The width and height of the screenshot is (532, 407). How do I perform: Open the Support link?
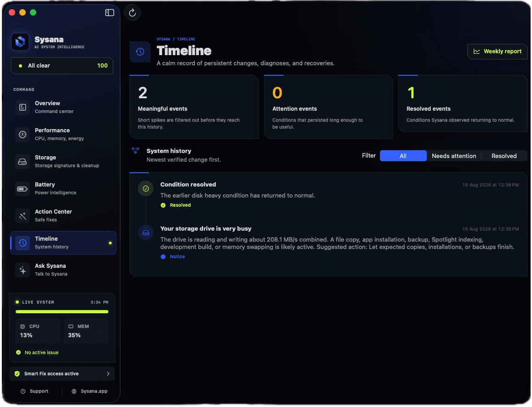(x=34, y=391)
